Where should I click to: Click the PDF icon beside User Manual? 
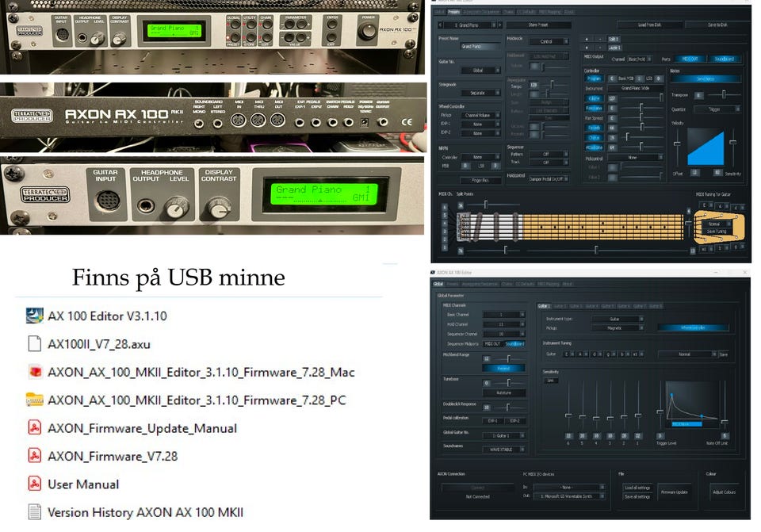pos(34,484)
